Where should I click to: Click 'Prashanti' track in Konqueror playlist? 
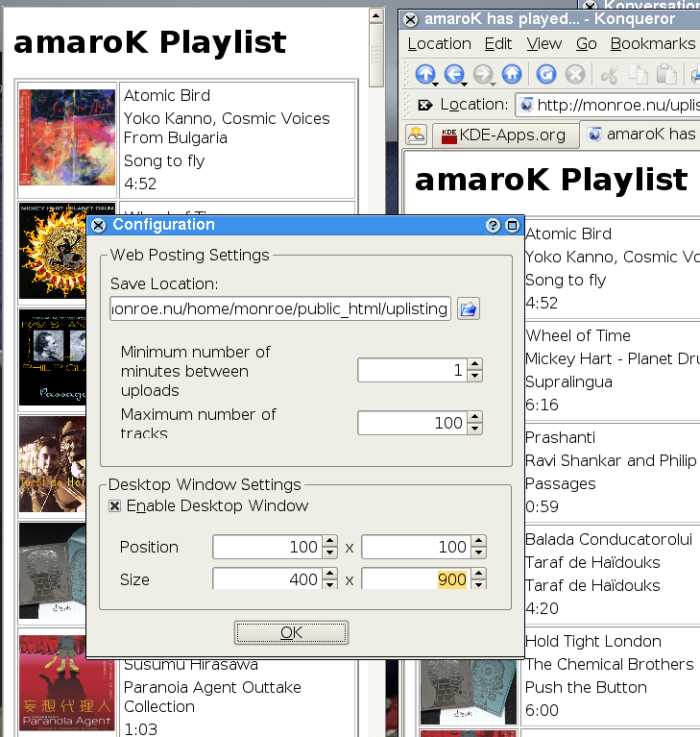click(x=560, y=437)
